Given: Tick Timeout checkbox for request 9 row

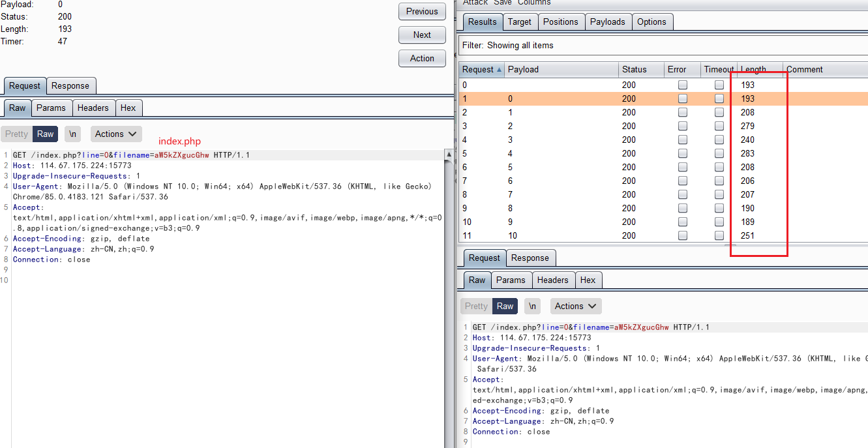Looking at the screenshot, I should pos(719,208).
